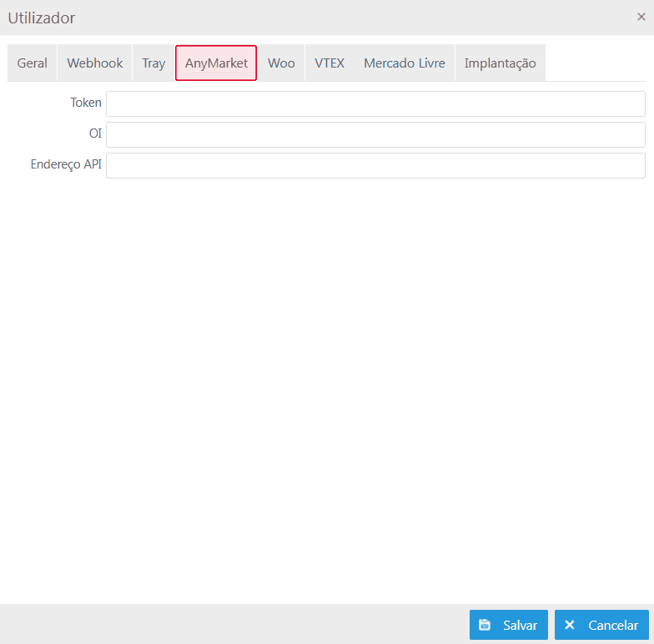Image resolution: width=654 pixels, height=644 pixels.
Task: Show the Implantação tab
Action: (500, 63)
